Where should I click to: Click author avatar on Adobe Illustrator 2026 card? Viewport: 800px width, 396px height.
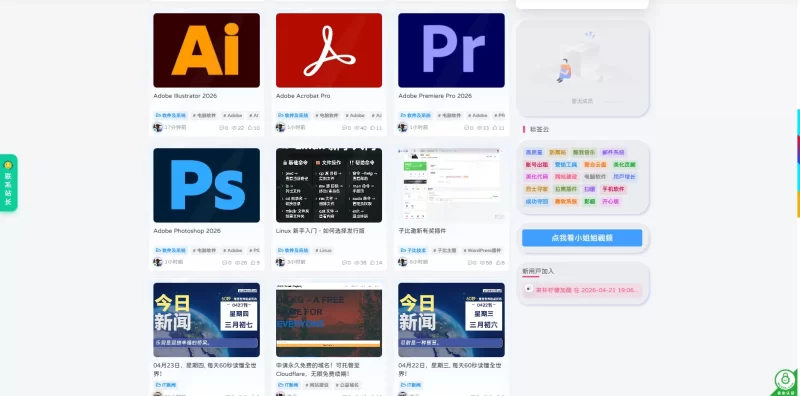(x=158, y=128)
